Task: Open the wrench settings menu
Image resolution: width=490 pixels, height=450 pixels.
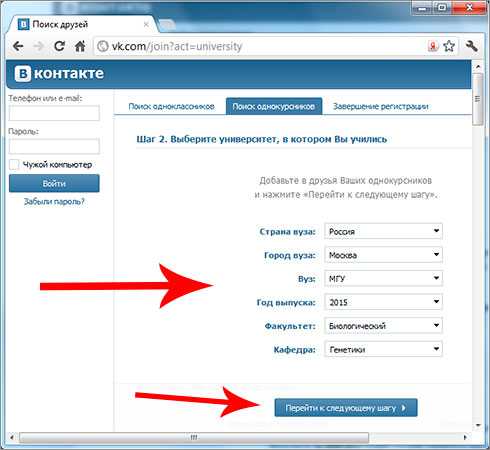Action: tap(472, 46)
